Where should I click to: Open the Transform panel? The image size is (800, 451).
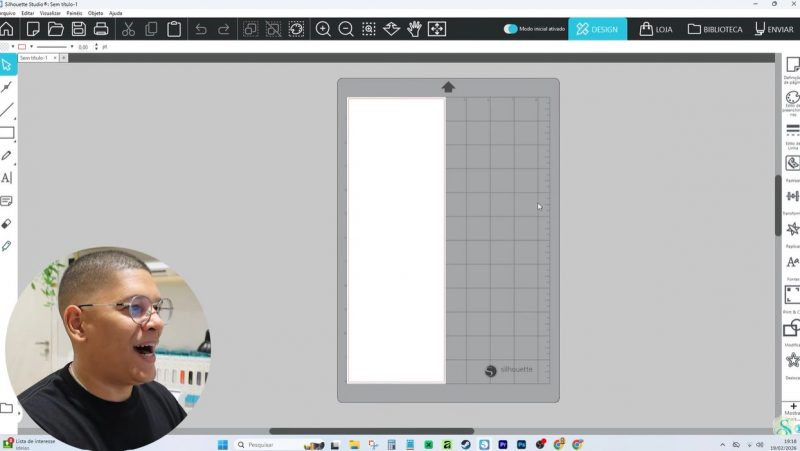[792, 196]
